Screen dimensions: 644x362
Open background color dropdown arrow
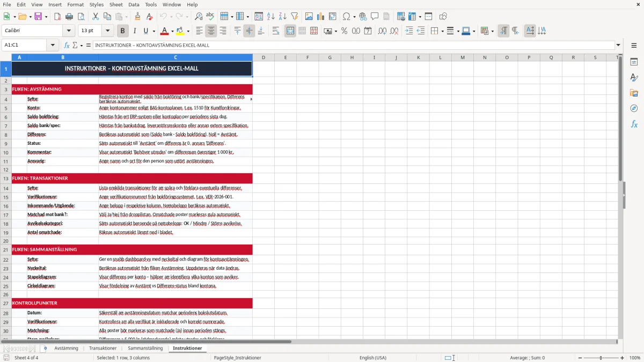pos(188,31)
